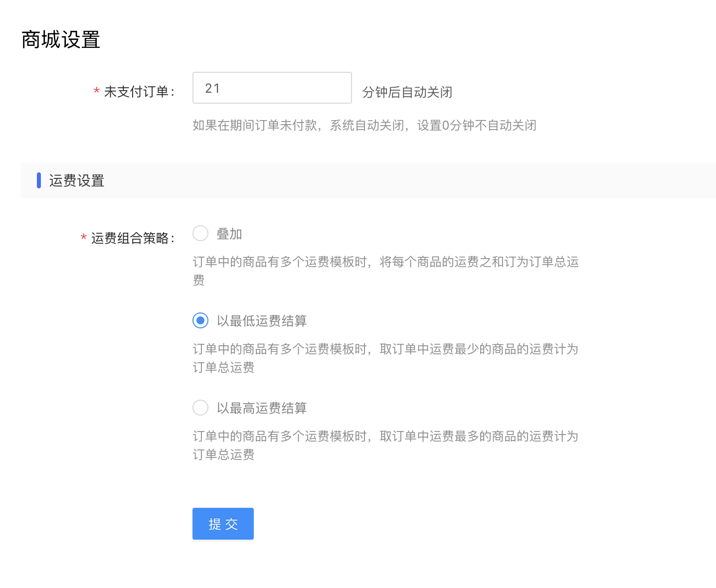Click the 运费组合策略 field label
This screenshot has height=588, width=716.
(x=132, y=238)
